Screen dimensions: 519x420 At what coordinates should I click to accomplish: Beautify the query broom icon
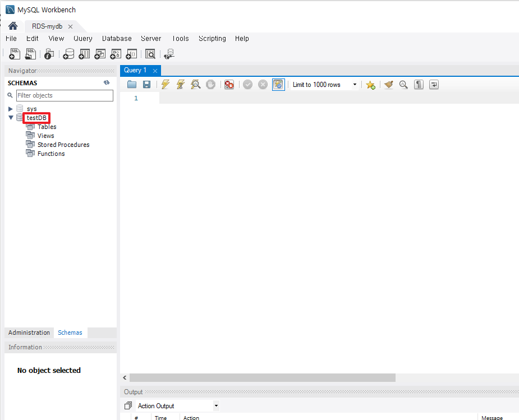tap(389, 85)
